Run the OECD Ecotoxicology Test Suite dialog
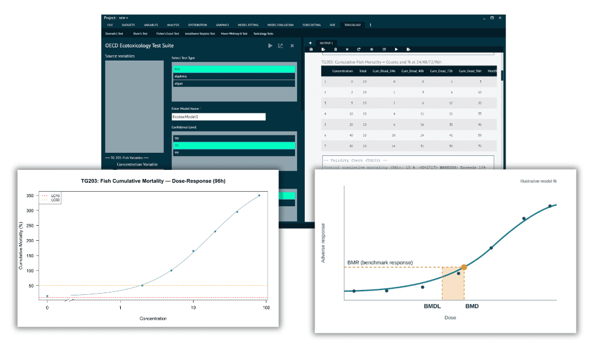This screenshot has height=364, width=607. click(270, 45)
